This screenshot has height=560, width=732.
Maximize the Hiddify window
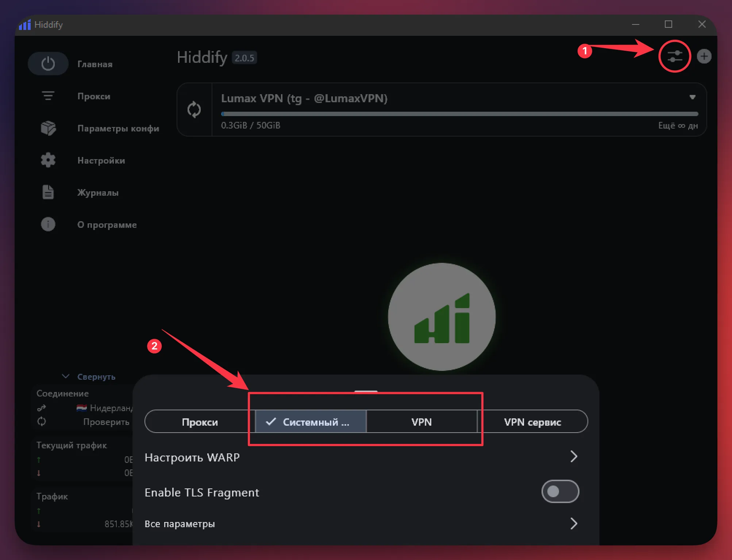point(669,24)
